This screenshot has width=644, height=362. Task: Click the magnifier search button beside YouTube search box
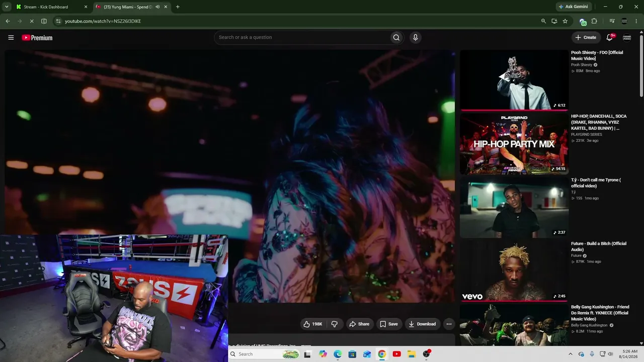(396, 37)
